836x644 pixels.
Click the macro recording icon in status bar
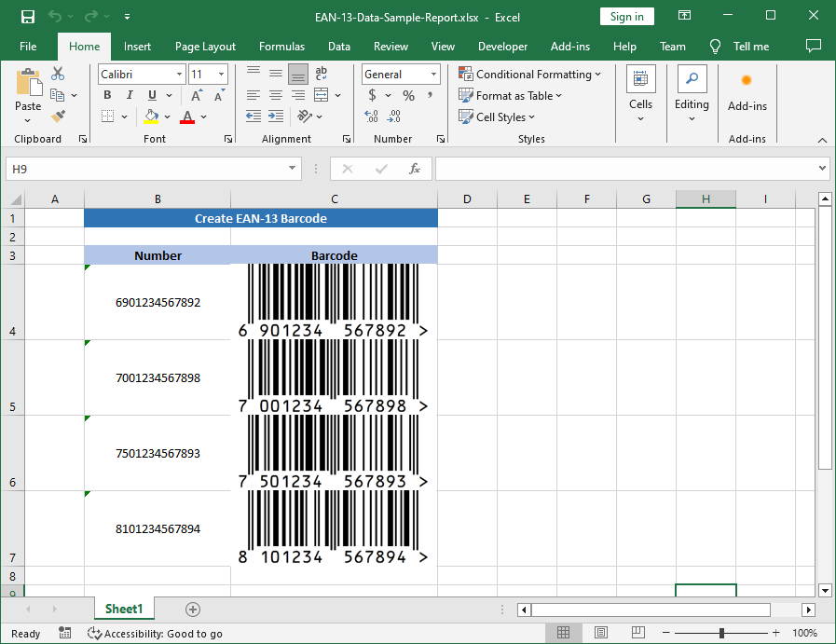pyautogui.click(x=64, y=633)
